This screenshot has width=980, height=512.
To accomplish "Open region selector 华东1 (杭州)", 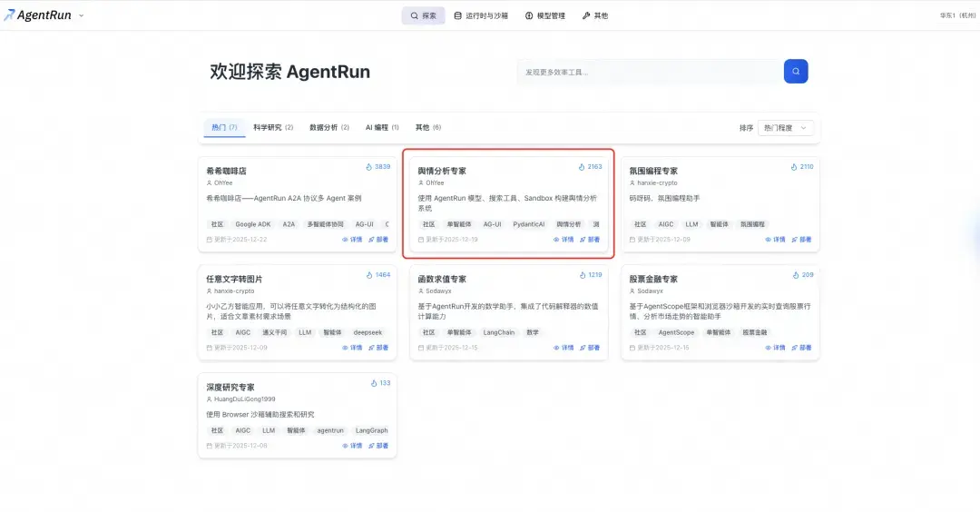I will [x=957, y=15].
